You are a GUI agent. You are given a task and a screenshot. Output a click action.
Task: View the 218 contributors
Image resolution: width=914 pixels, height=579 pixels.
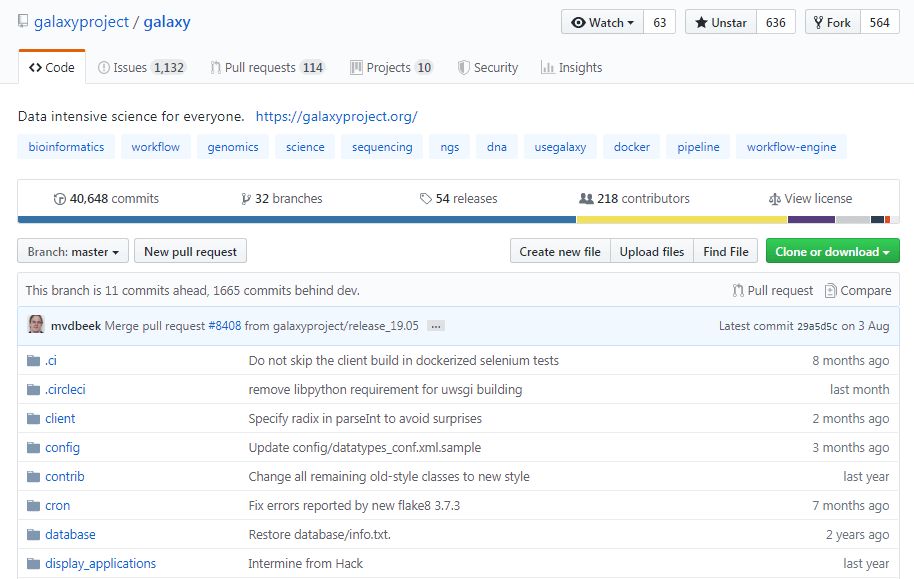[x=634, y=199]
